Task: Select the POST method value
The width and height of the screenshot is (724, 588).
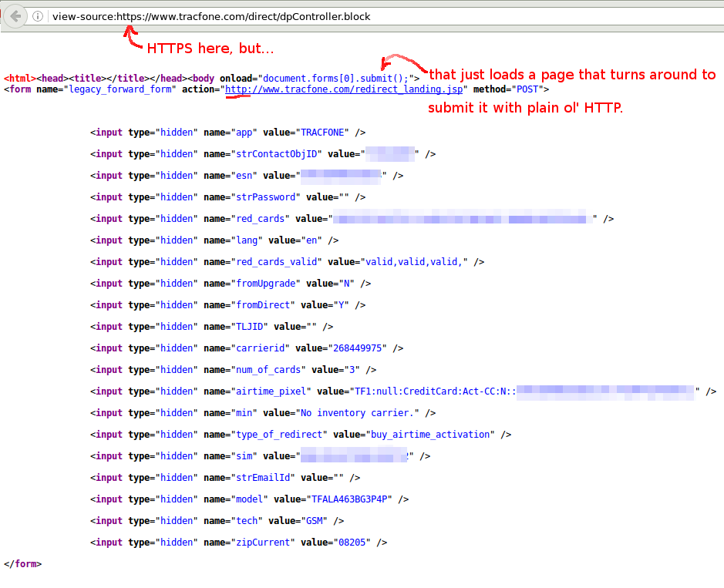Action: 527,89
